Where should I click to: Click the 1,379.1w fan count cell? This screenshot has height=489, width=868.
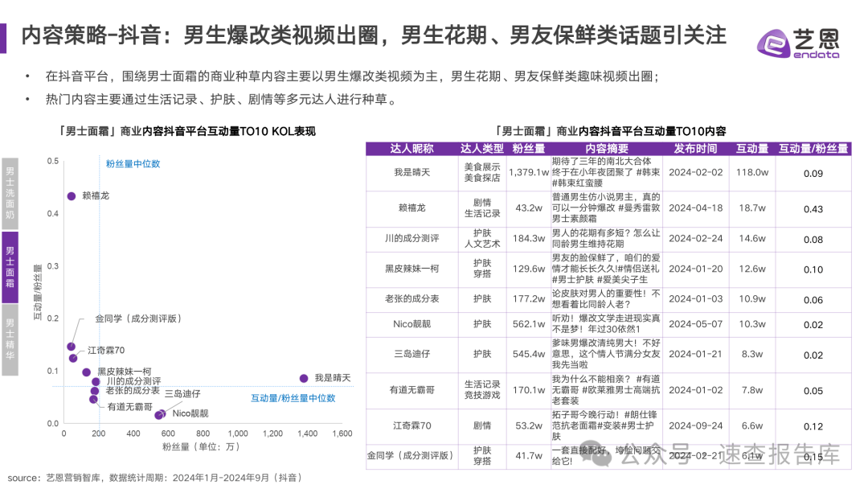pos(529,172)
